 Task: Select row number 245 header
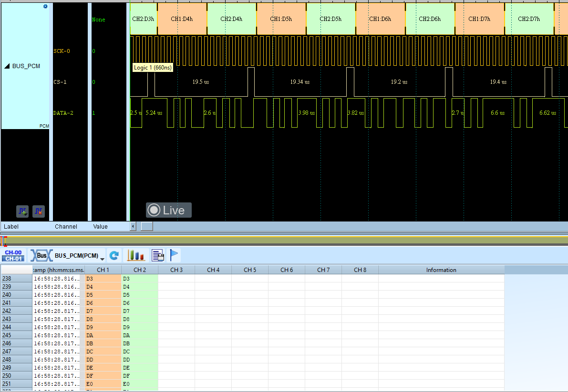(16, 335)
